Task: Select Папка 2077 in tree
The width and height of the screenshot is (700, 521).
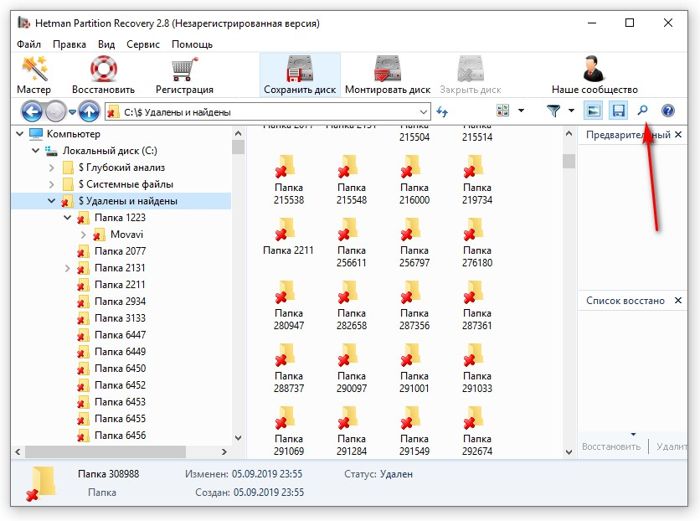Action: point(120,251)
